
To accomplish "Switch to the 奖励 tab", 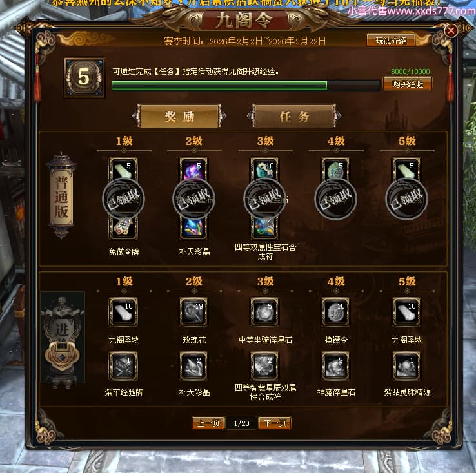I will tap(179, 116).
